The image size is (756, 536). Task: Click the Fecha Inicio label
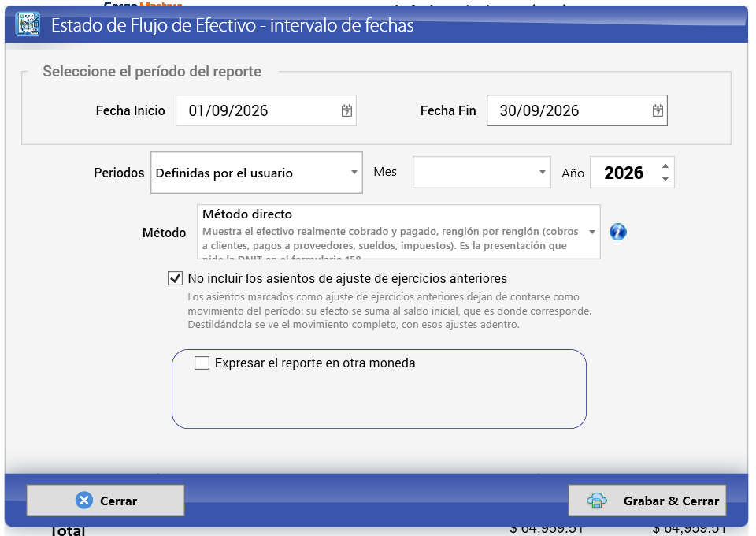(130, 110)
